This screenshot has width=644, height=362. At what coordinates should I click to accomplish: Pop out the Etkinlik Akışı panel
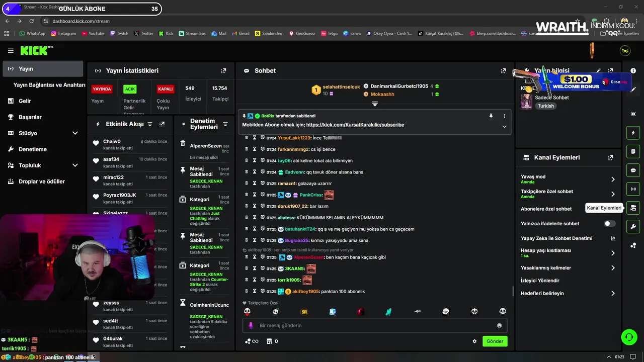point(162,124)
